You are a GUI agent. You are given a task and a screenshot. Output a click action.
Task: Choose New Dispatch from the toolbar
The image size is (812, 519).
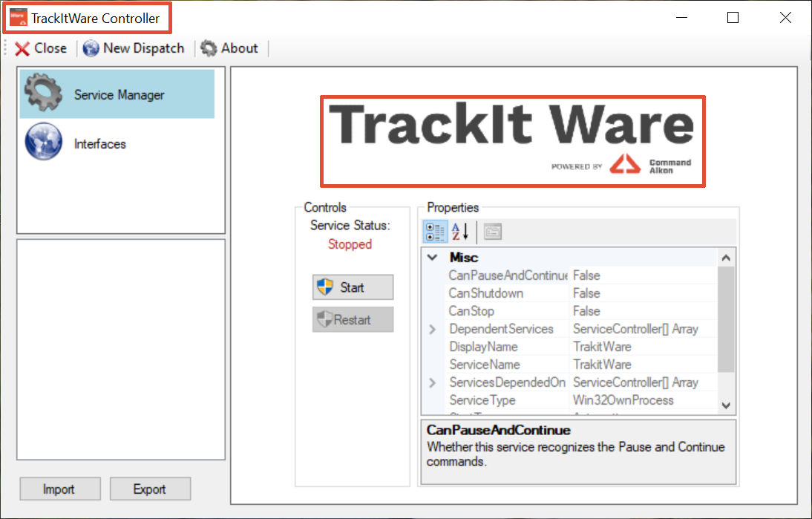click(x=134, y=48)
